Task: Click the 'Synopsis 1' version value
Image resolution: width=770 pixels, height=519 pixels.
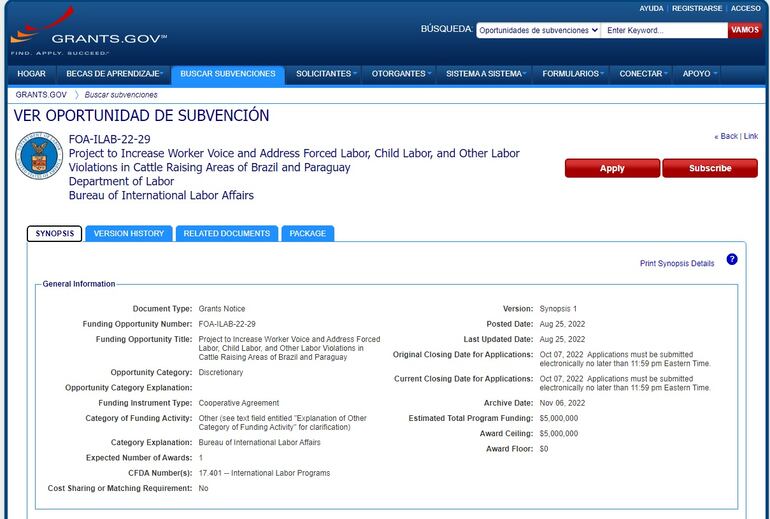Action: tap(558, 309)
